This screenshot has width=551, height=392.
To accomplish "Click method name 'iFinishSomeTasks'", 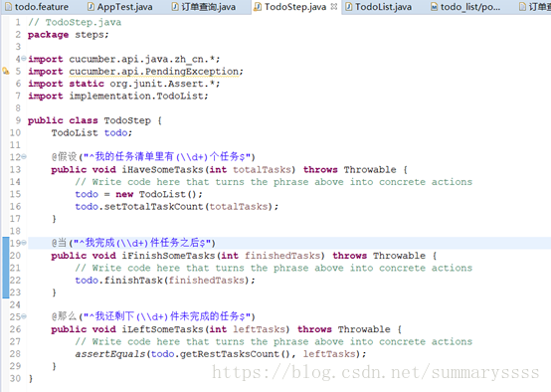I will point(168,256).
